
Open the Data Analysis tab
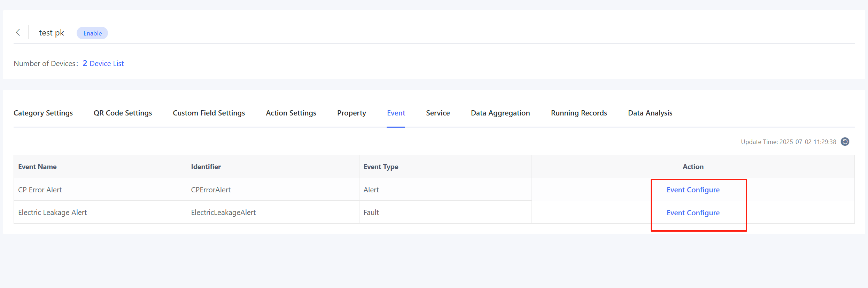click(x=650, y=113)
